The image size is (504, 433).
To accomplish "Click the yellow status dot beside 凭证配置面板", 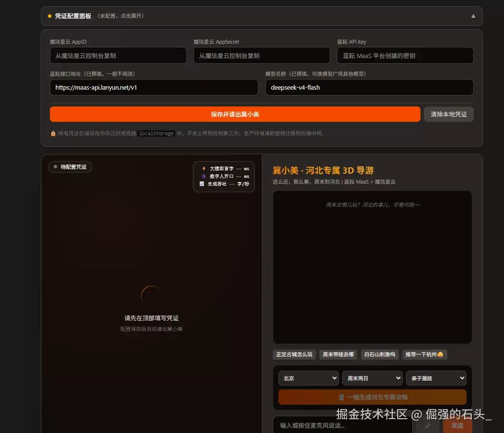I will point(49,16).
